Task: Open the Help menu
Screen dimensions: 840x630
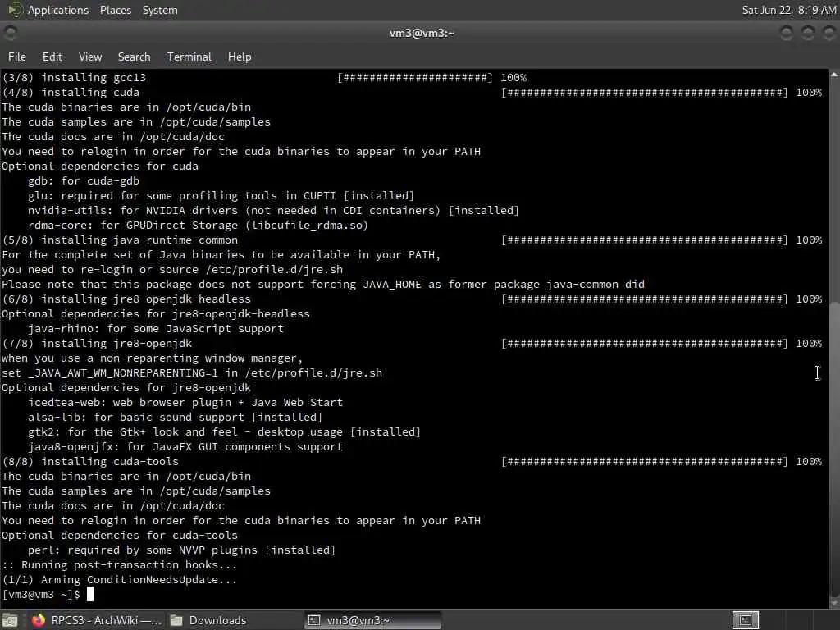Action: (x=240, y=57)
